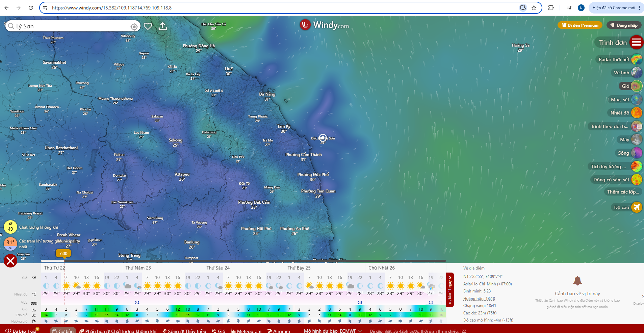Locate me using the GPS target icon
644x333 pixels.
134,27
